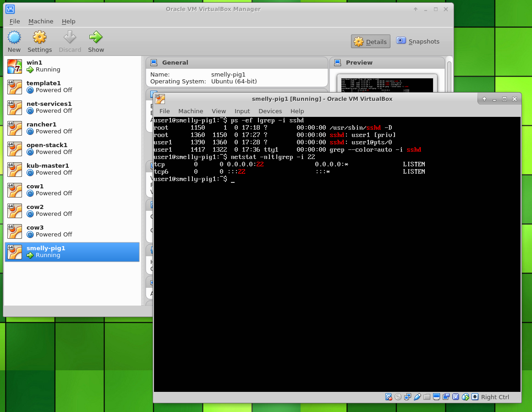Open the Machine menu in smelly-pig1 window
The image size is (532, 412).
tap(191, 111)
